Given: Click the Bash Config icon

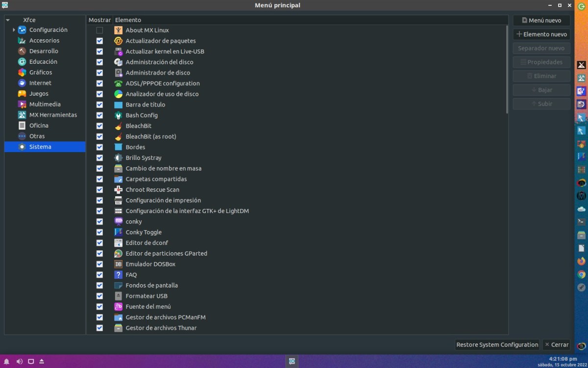Looking at the screenshot, I should (x=118, y=115).
